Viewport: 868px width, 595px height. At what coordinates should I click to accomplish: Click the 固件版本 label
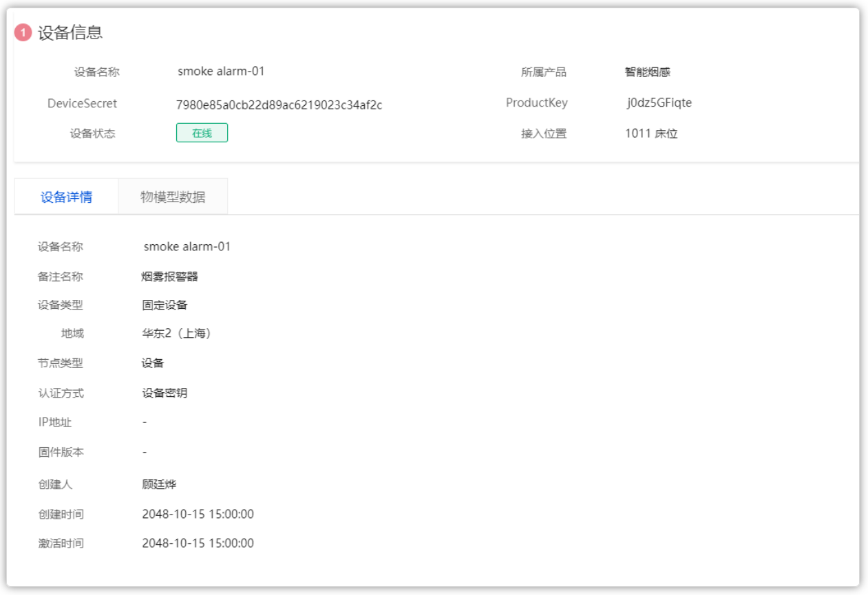pyautogui.click(x=61, y=453)
